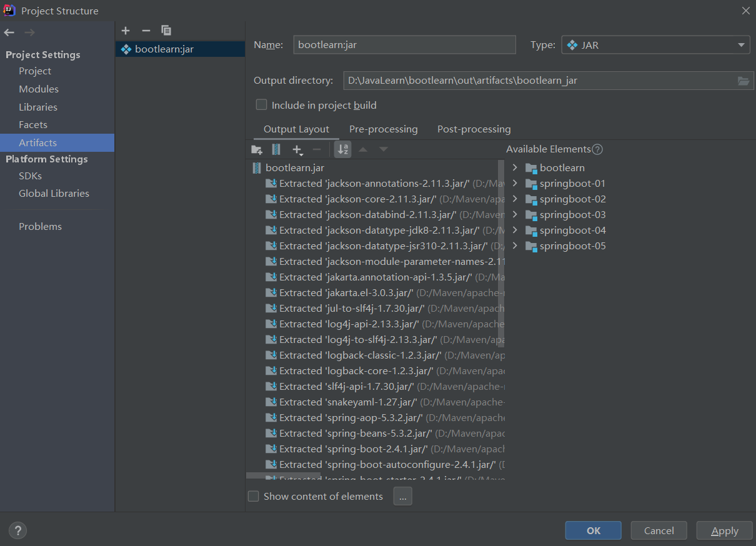Click the output layout horizontal scrollbar
This screenshot has height=546, width=756.
click(284, 476)
